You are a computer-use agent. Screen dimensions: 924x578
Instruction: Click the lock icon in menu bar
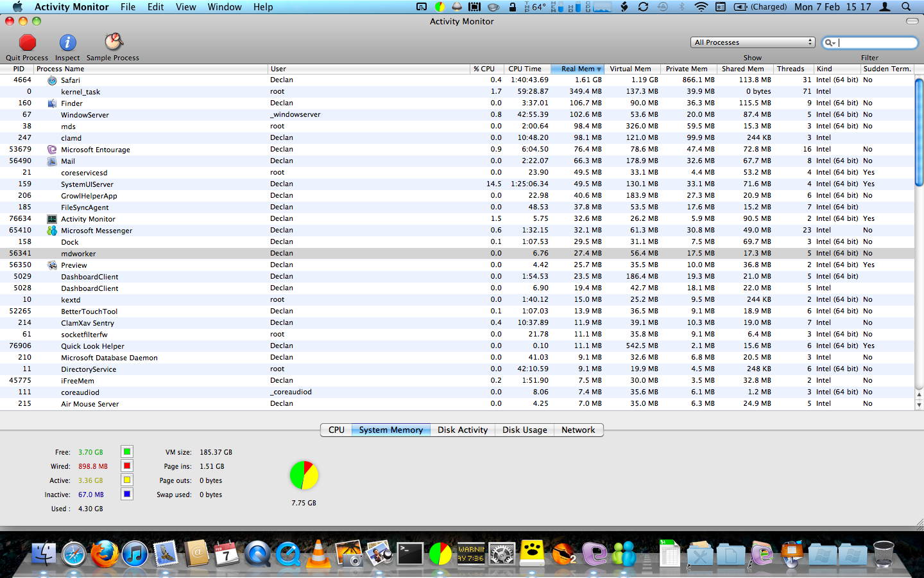512,6
